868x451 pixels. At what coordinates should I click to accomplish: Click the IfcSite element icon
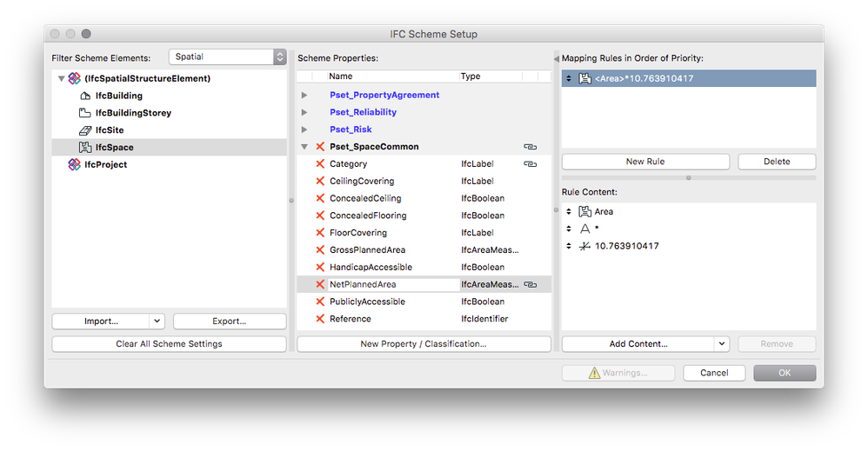coord(85,130)
